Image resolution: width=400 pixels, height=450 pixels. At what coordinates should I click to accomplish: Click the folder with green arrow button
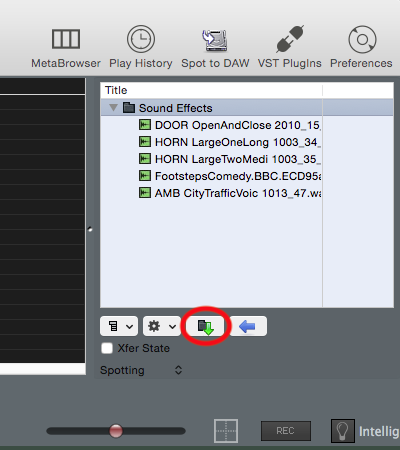pos(206,326)
